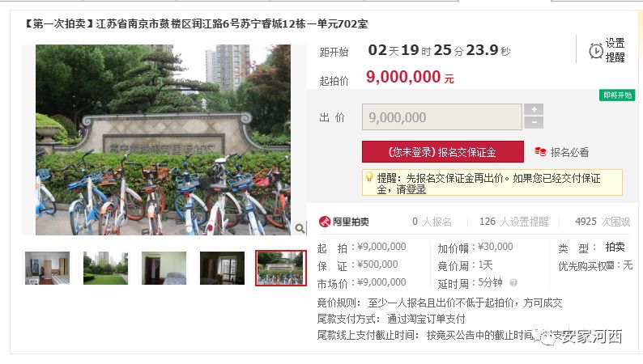Viewport: 643px width, 364px height.
Task: Click the 出价 bid amount input field
Action: tap(442, 117)
